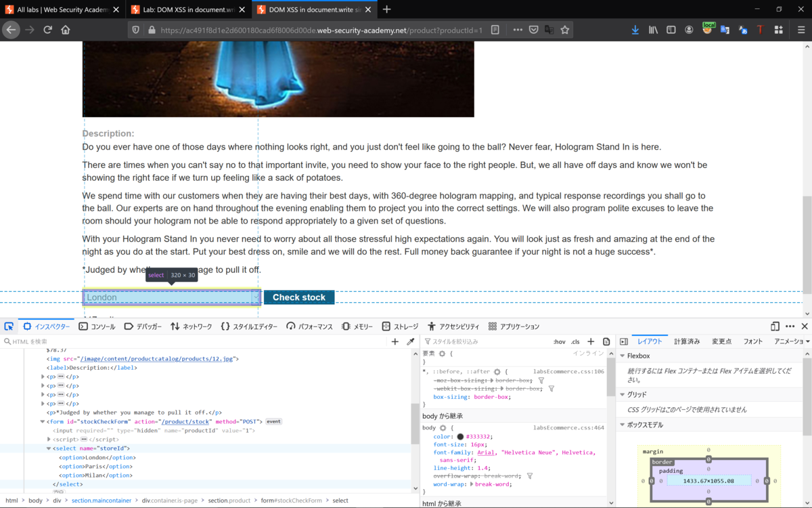This screenshot has width=812, height=508.
Task: Open the /product/stock action link
Action: tap(185, 421)
